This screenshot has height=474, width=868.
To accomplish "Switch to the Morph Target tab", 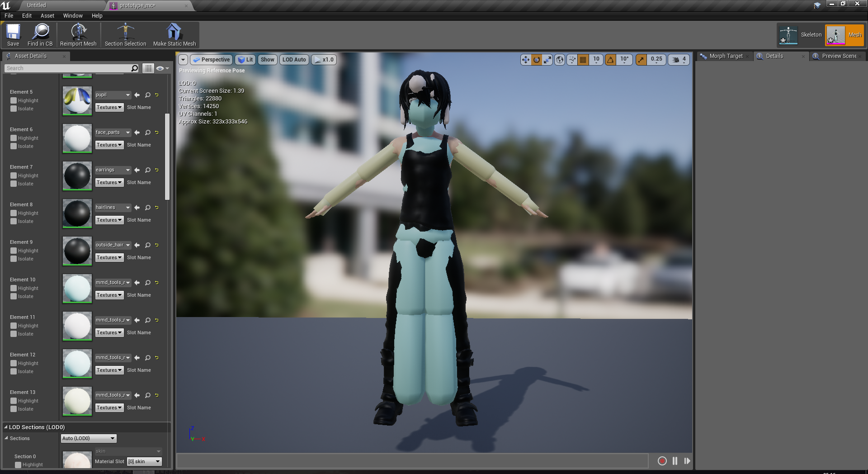I will point(726,56).
